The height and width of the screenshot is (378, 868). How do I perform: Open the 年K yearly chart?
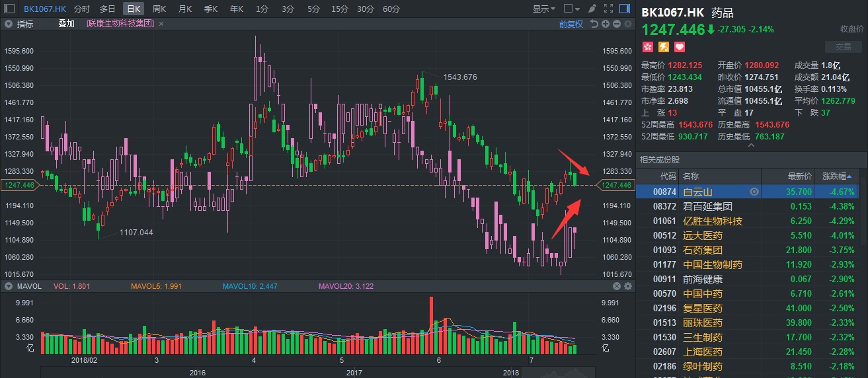237,9
